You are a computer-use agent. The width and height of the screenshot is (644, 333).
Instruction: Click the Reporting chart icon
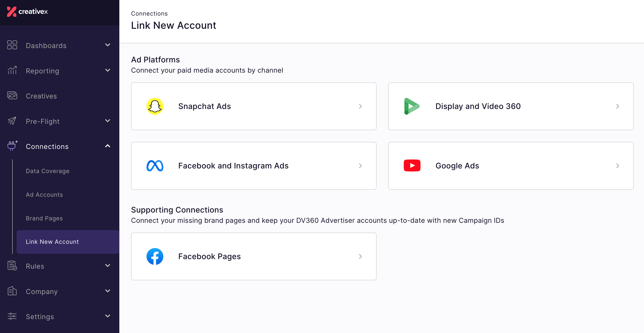click(x=12, y=70)
